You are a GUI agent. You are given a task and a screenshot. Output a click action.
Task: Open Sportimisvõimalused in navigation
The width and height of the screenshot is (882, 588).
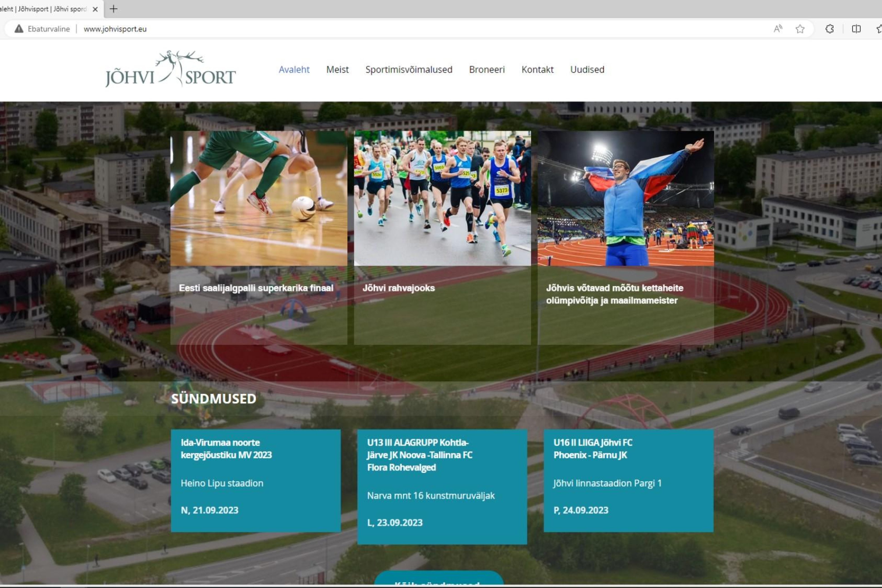(x=409, y=69)
